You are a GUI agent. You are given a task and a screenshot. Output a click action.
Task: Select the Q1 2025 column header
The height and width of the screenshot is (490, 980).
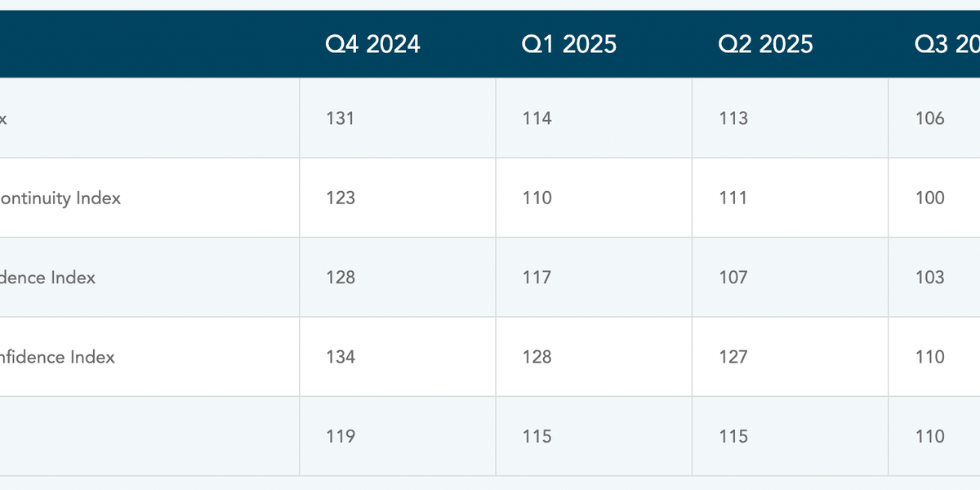[568, 44]
